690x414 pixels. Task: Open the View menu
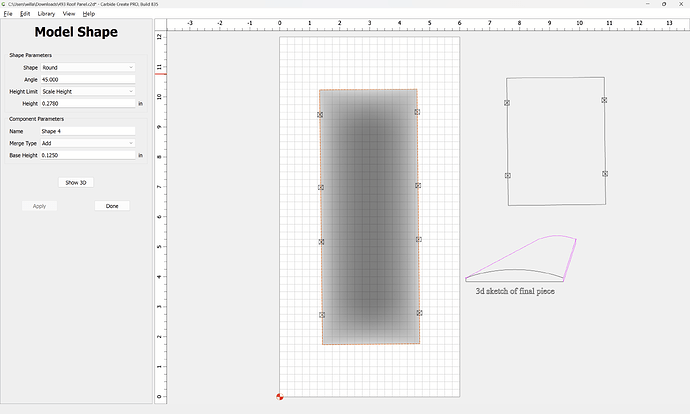[68, 14]
